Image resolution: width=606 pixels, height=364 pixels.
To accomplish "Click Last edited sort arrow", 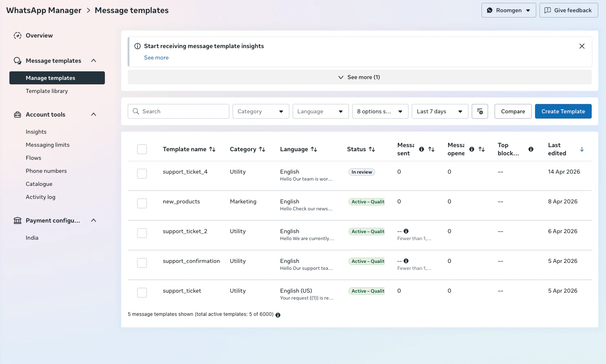I will [582, 149].
